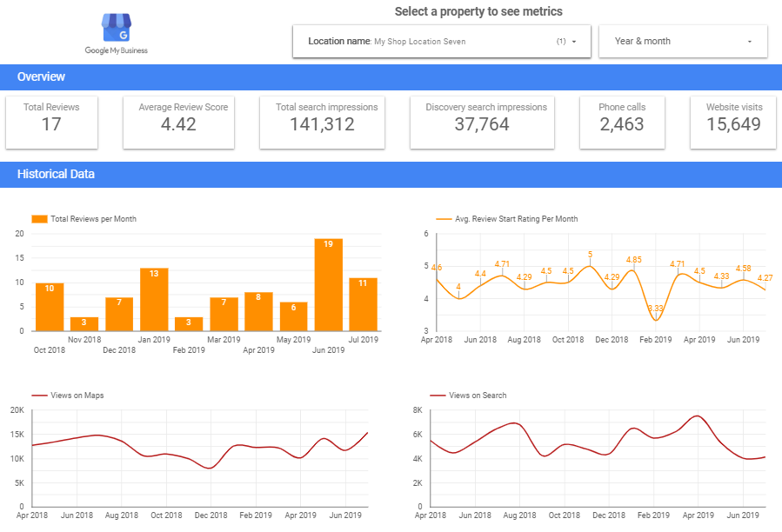Select the Phone calls scorecard
Image resolution: width=782 pixels, height=532 pixels.
(622, 122)
